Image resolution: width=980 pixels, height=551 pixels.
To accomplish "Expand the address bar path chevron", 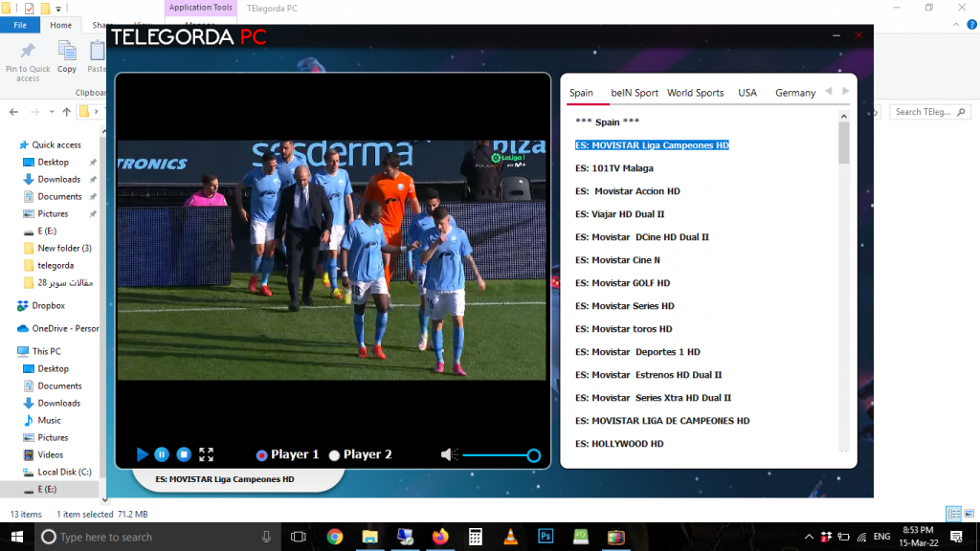I will tap(96, 112).
